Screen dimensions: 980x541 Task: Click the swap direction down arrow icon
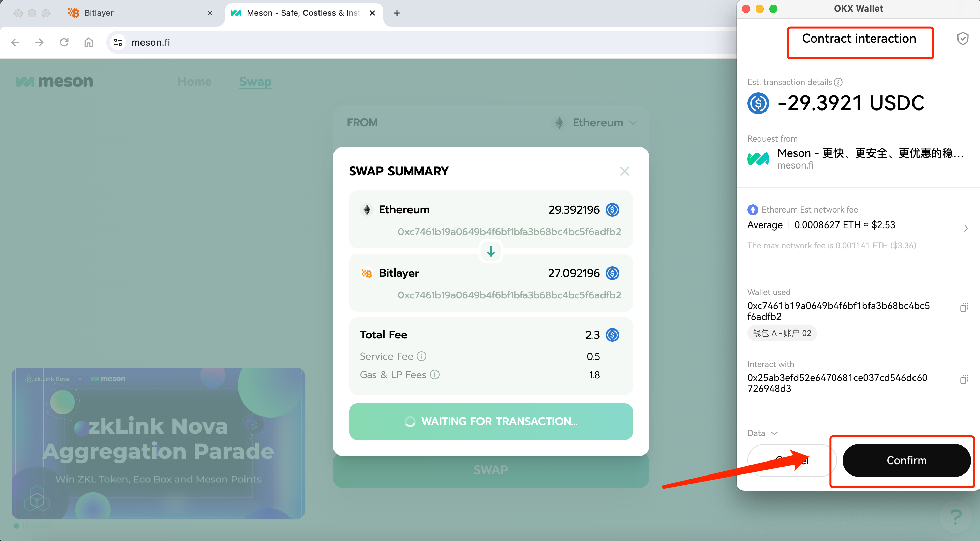[491, 251]
